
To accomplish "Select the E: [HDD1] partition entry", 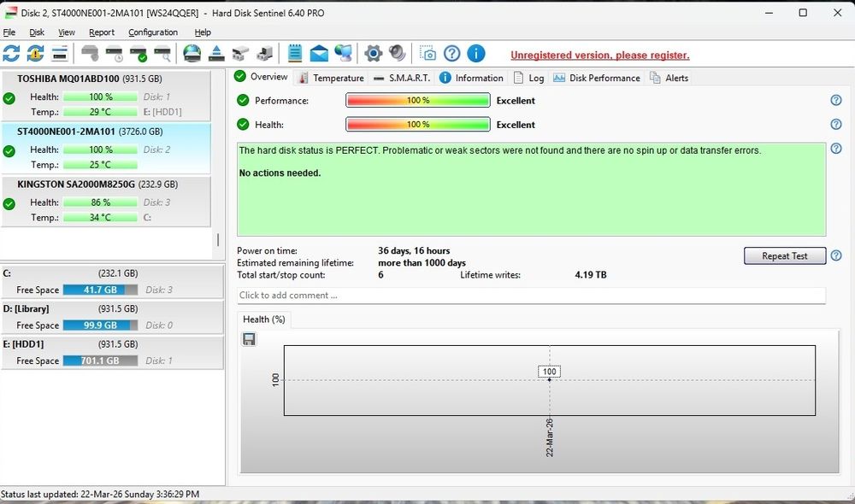I will tap(112, 352).
